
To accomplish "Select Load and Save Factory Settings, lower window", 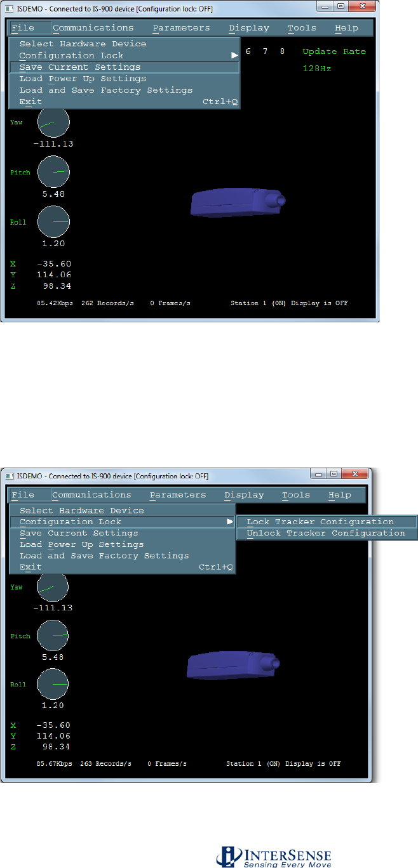I will tap(123, 555).
